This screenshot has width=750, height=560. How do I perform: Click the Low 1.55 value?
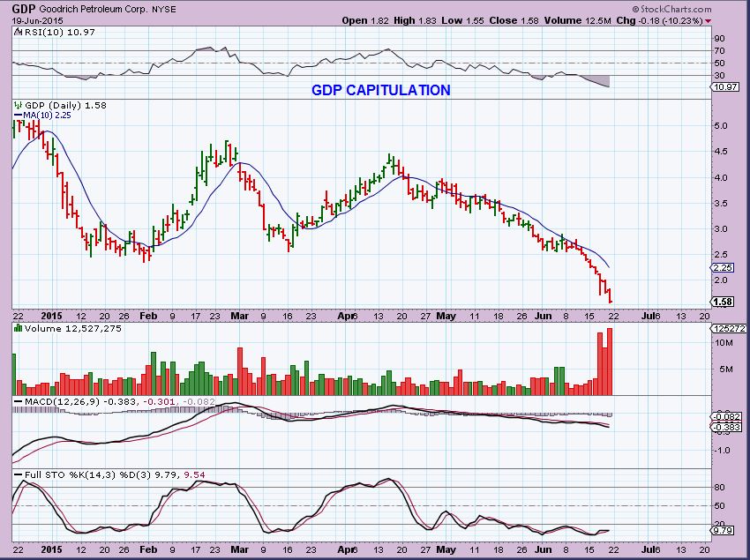[462, 20]
